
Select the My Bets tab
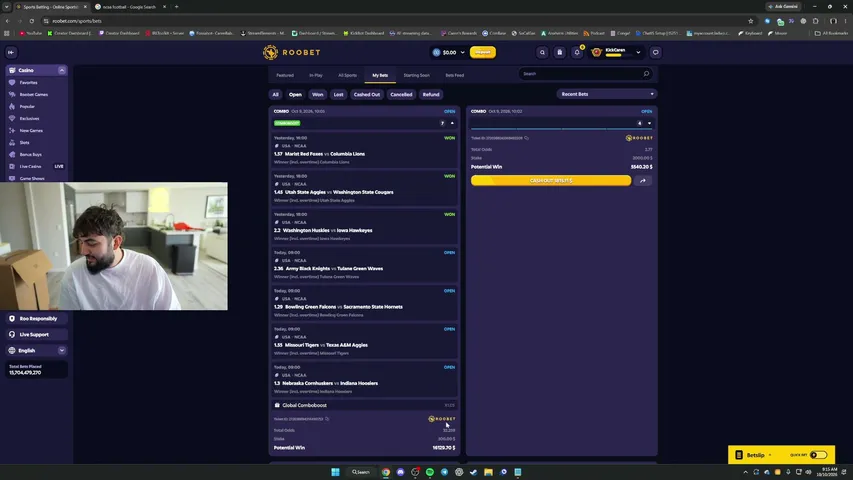(380, 75)
